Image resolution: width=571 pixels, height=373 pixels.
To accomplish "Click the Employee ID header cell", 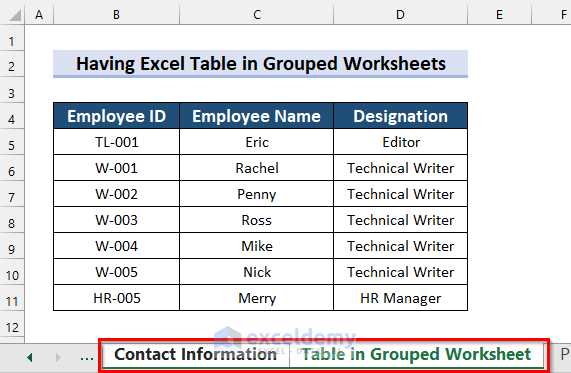I will click(117, 116).
